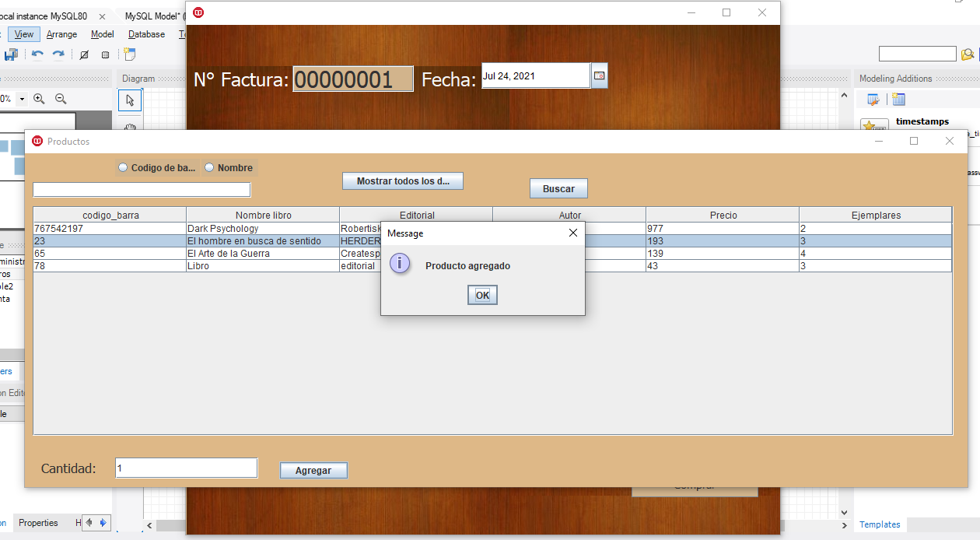980x540 pixels.
Task: Click the Redo arrow in Workbench toolbar
Action: pyautogui.click(x=58, y=54)
